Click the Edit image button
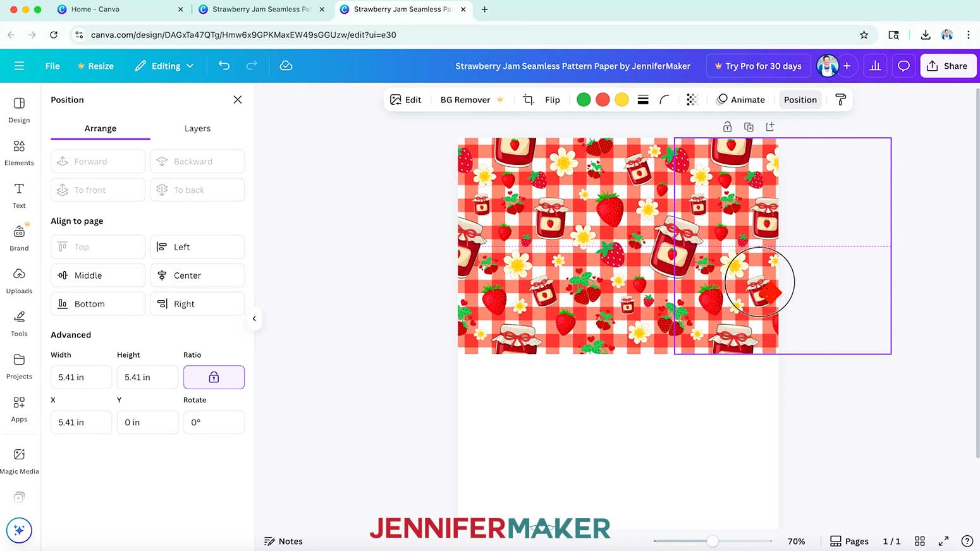980x551 pixels. coord(406,100)
